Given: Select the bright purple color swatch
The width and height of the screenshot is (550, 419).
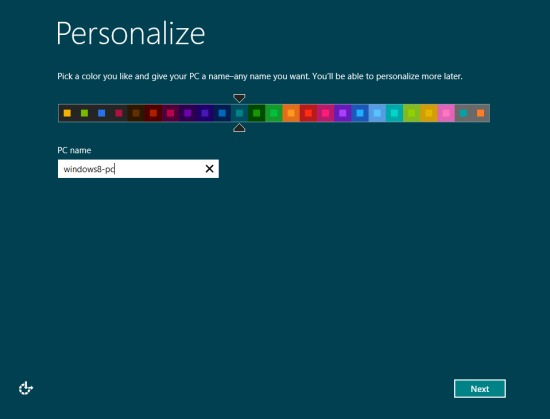Looking at the screenshot, I should 342,113.
